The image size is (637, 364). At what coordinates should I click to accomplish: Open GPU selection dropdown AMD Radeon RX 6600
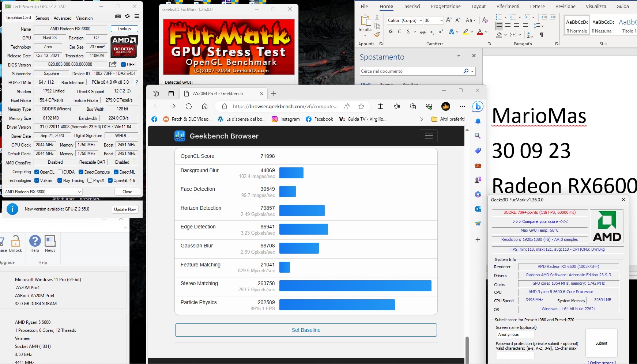(x=43, y=192)
